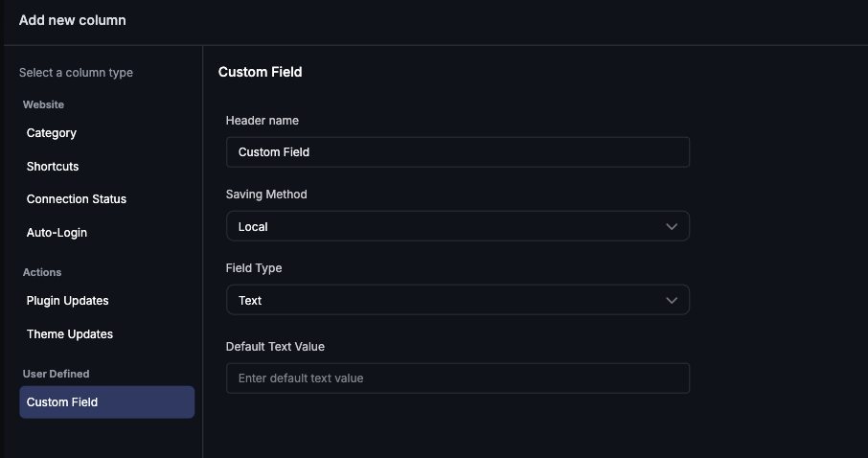Click the Custom Field panel heading
The height and width of the screenshot is (458, 868).
point(261,72)
